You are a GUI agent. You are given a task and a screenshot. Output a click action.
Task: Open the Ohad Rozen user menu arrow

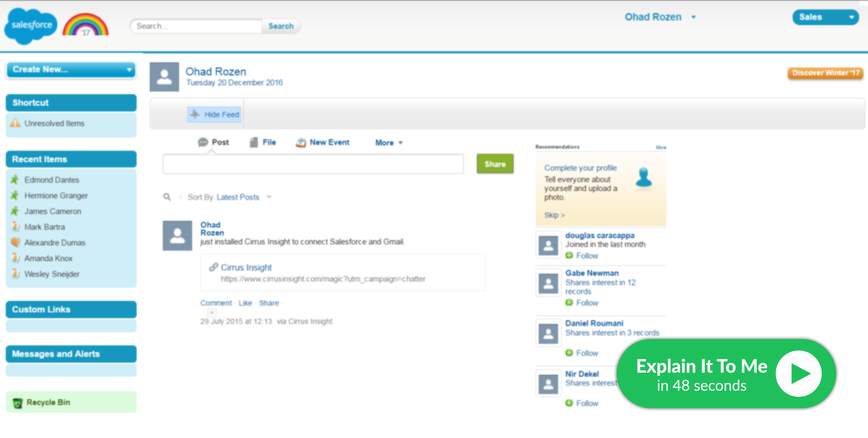(x=694, y=17)
